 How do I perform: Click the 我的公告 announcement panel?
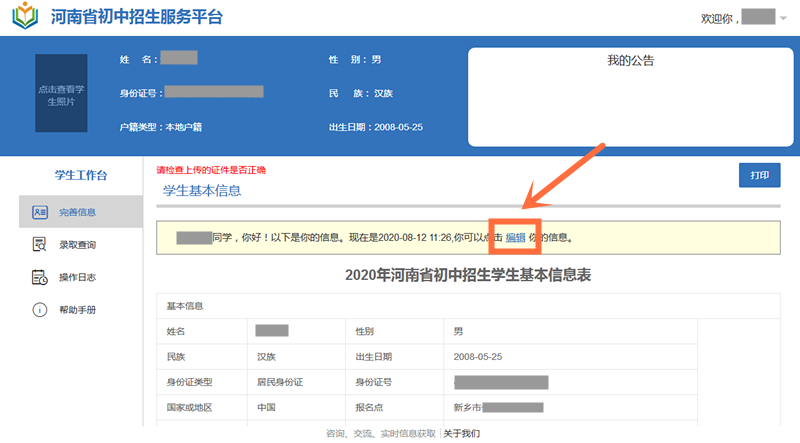click(629, 95)
